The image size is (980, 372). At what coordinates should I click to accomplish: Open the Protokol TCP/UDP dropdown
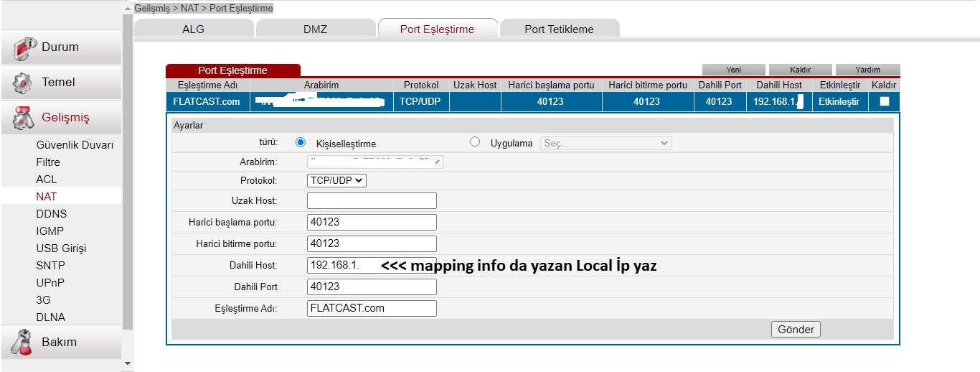tap(336, 180)
